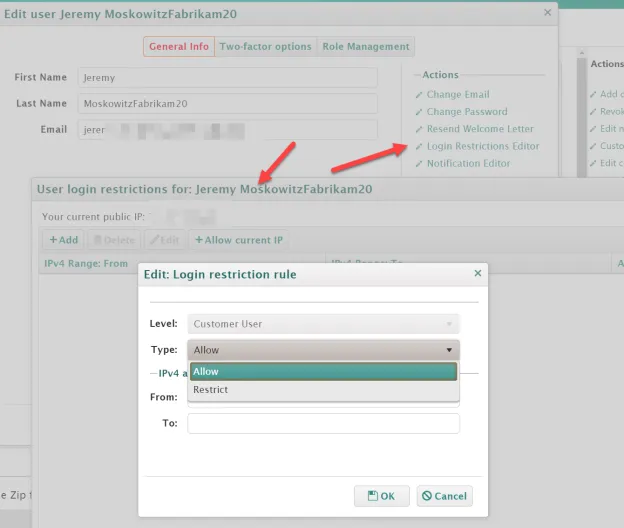Cancel the login restriction rule dialog
Viewport: 624px width, 528px height.
(x=445, y=496)
